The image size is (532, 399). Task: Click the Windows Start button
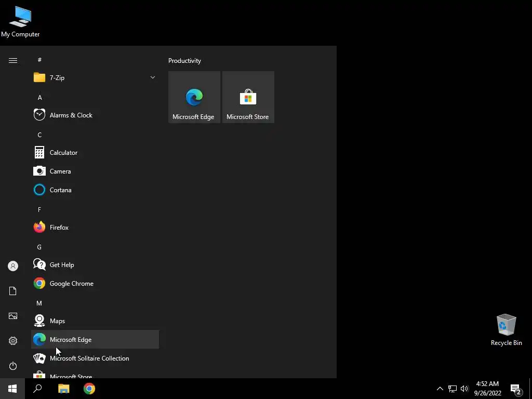pyautogui.click(x=12, y=389)
